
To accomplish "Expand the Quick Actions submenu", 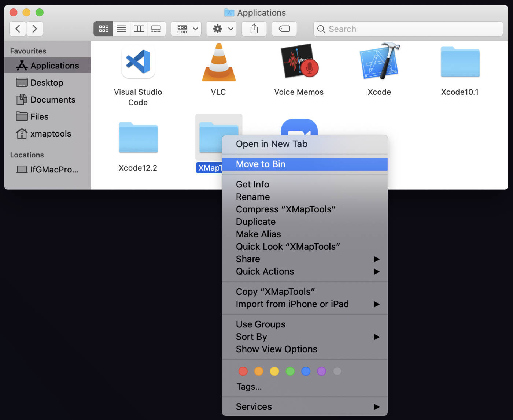I will pyautogui.click(x=305, y=271).
